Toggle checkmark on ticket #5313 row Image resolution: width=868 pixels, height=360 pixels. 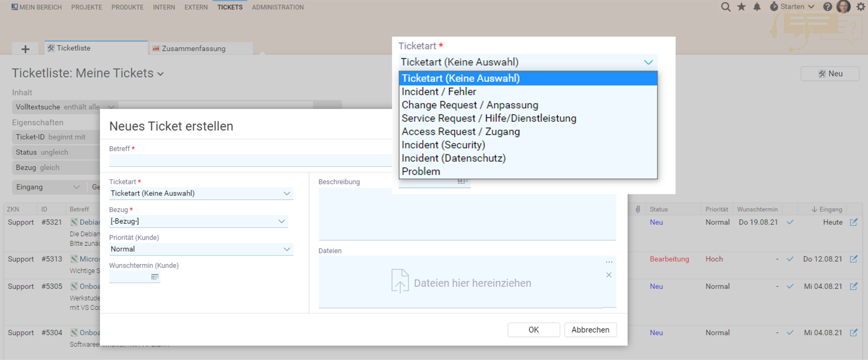[x=790, y=259]
